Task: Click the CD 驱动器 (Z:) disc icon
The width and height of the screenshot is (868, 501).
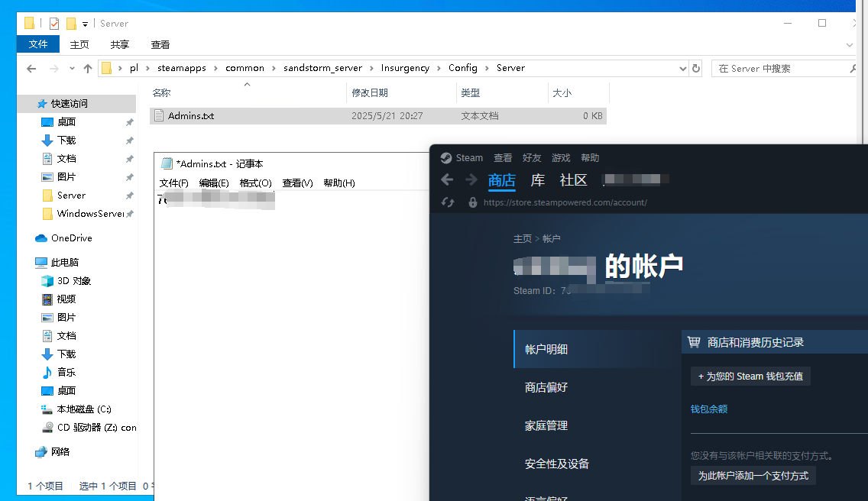Action: coord(47,428)
